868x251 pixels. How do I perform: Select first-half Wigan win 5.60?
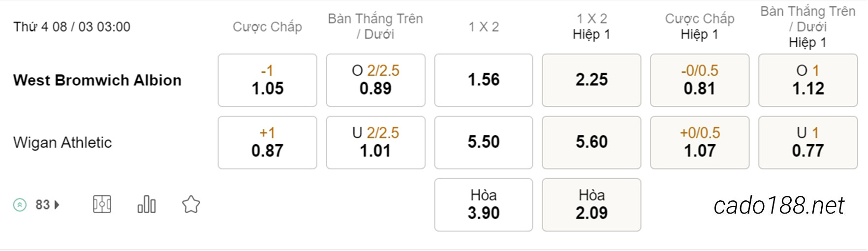pyautogui.click(x=591, y=143)
